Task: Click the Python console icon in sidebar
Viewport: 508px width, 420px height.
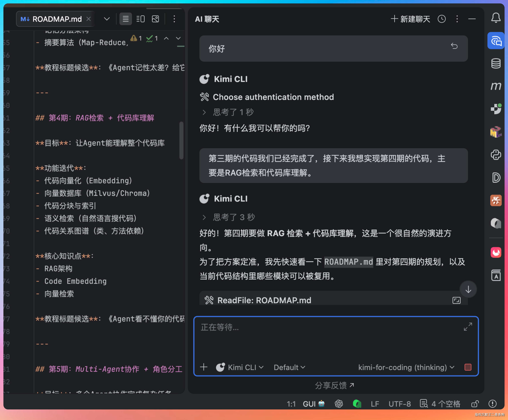Action: point(496,155)
